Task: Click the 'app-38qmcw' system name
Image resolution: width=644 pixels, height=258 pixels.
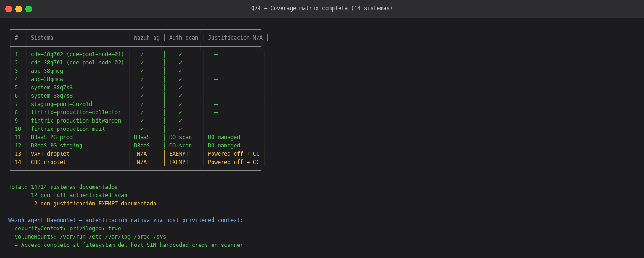Action: pyautogui.click(x=47, y=79)
